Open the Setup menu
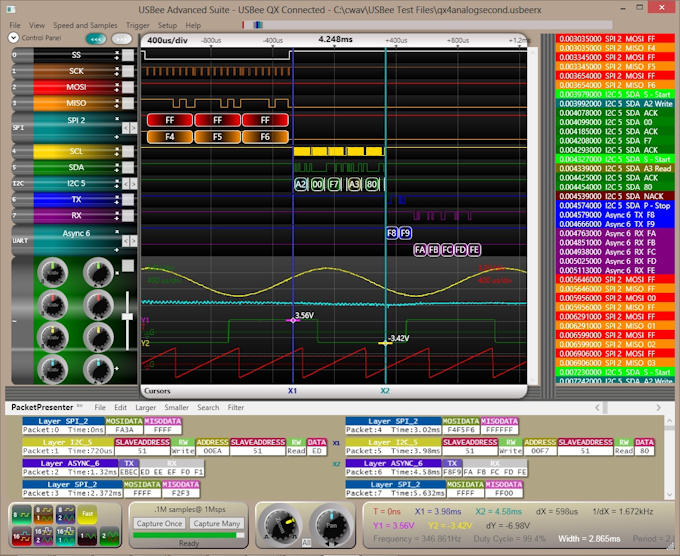The height and width of the screenshot is (556, 680). pyautogui.click(x=167, y=25)
